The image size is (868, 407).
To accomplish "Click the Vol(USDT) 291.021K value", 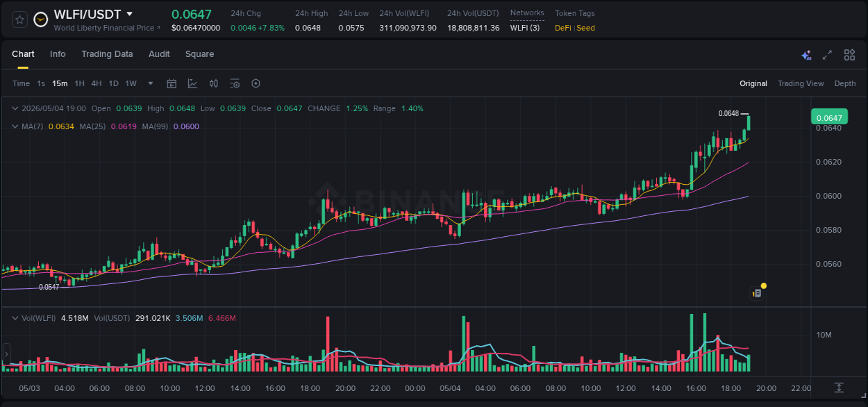I will (x=151, y=318).
